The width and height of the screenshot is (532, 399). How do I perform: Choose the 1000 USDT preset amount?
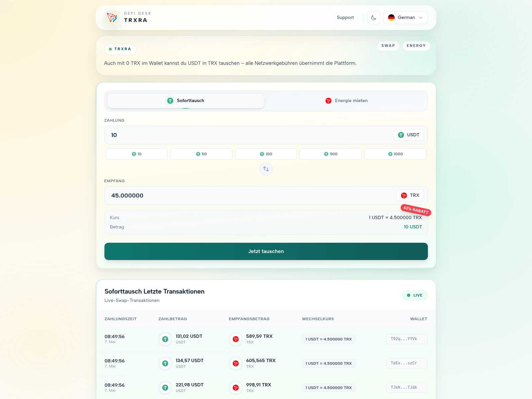coord(395,154)
